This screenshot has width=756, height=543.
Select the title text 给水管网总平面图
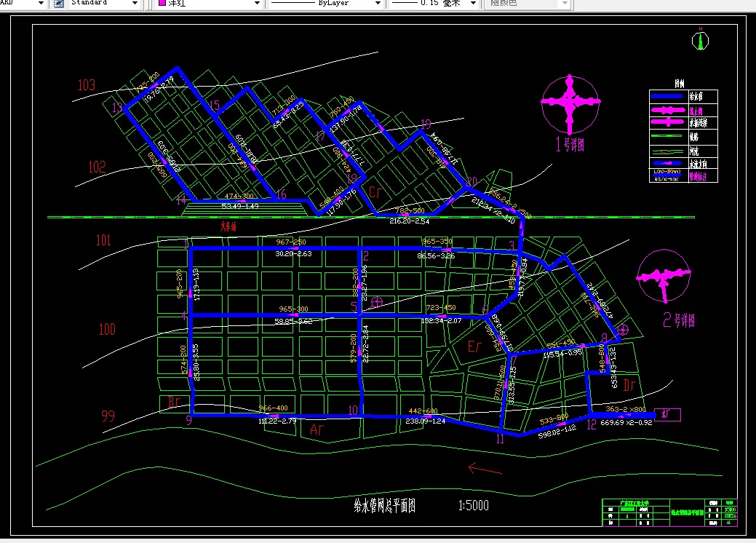click(x=384, y=505)
